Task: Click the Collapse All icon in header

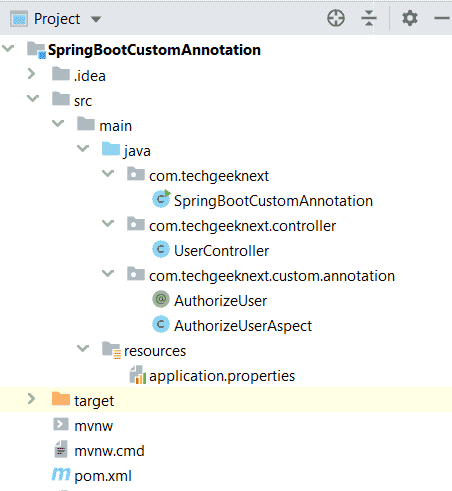Action: [369, 18]
